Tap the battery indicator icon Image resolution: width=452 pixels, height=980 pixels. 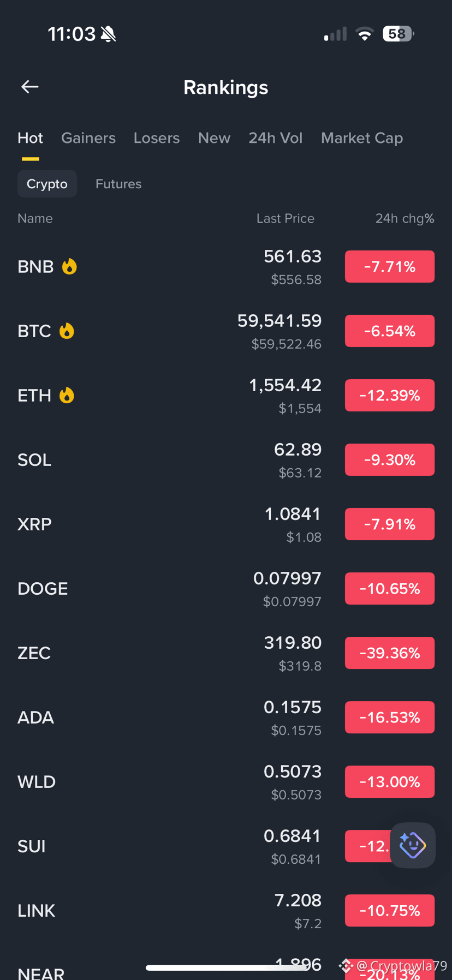399,34
